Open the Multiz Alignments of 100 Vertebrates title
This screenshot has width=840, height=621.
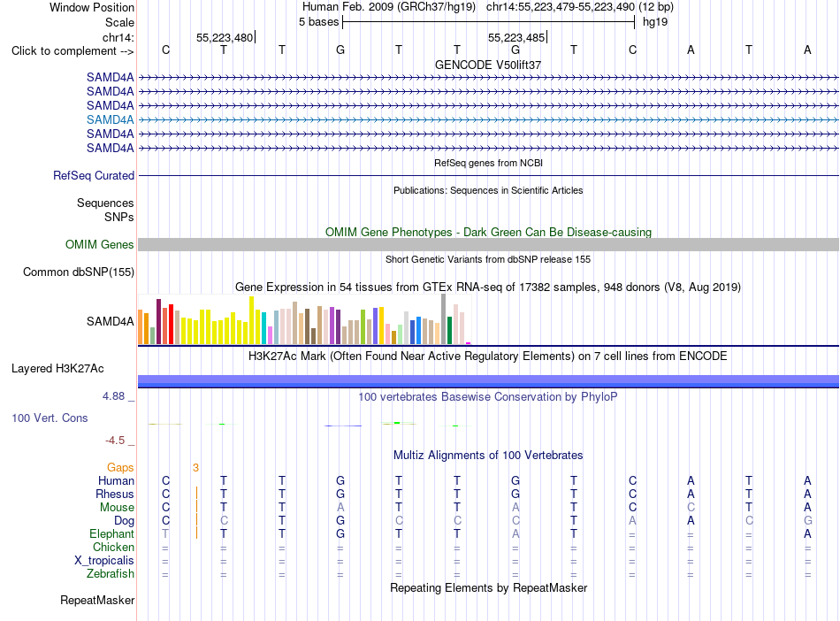[488, 456]
